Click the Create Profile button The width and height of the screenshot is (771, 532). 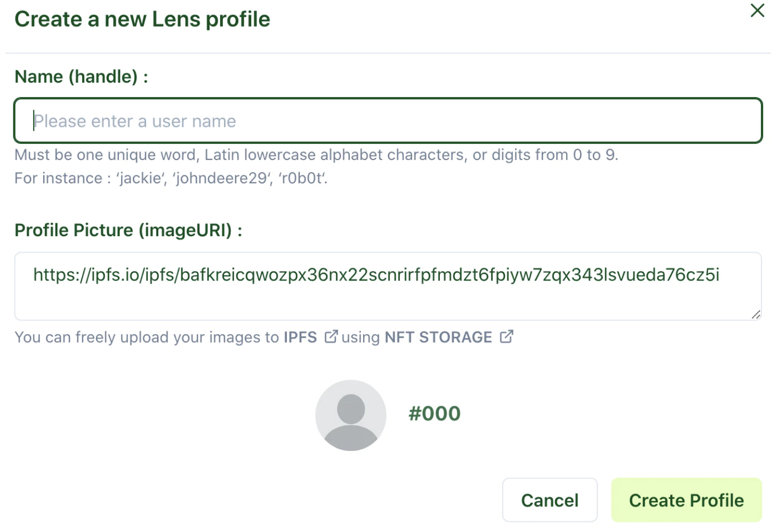[x=686, y=500]
